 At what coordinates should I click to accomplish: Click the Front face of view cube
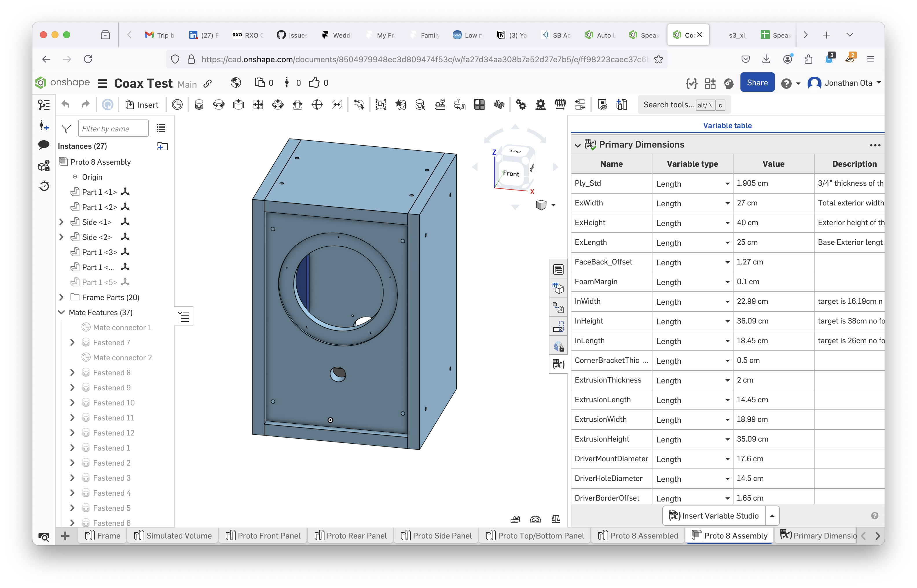click(511, 174)
